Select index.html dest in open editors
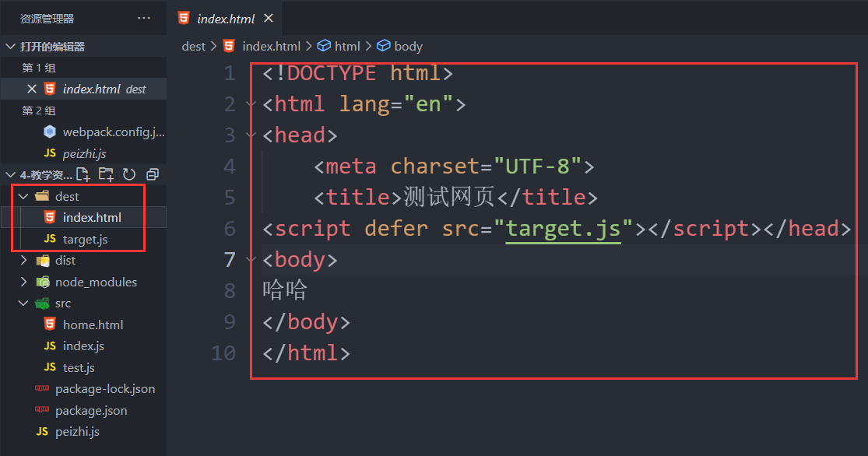 (x=83, y=89)
